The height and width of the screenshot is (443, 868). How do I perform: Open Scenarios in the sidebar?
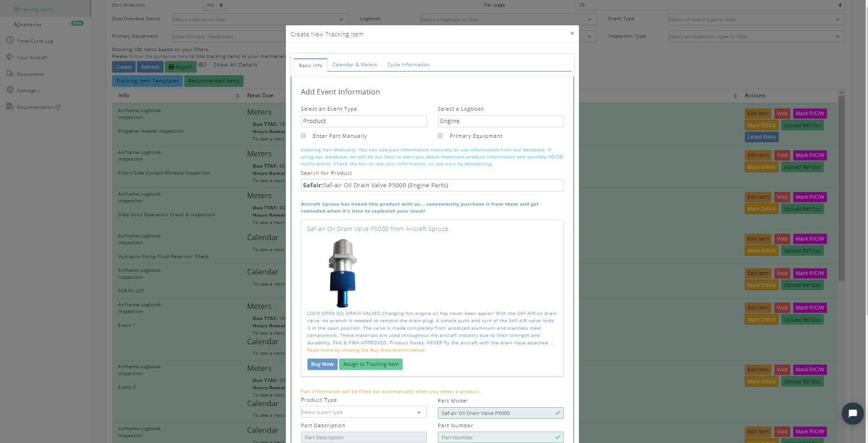pyautogui.click(x=28, y=24)
